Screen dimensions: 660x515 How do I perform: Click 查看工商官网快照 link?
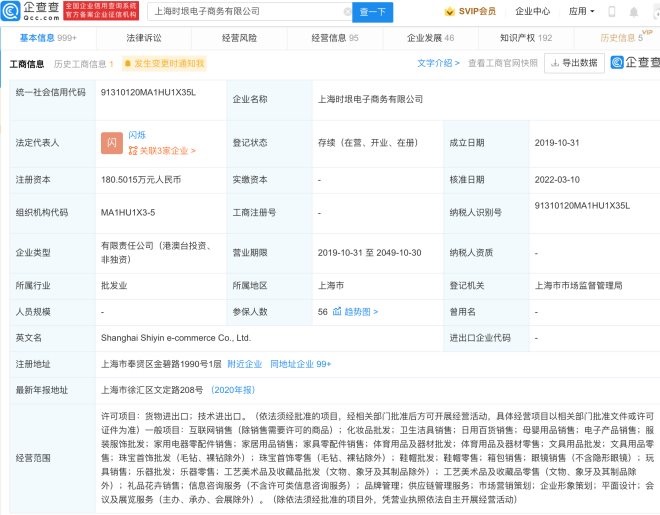(502, 63)
